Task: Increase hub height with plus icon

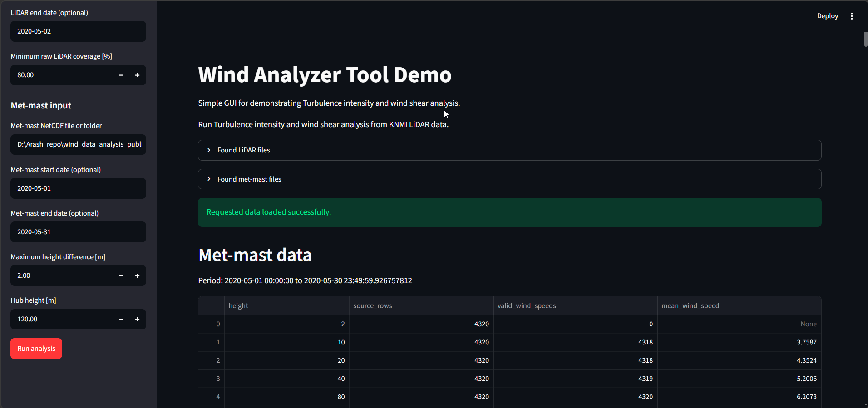Action: (x=137, y=320)
